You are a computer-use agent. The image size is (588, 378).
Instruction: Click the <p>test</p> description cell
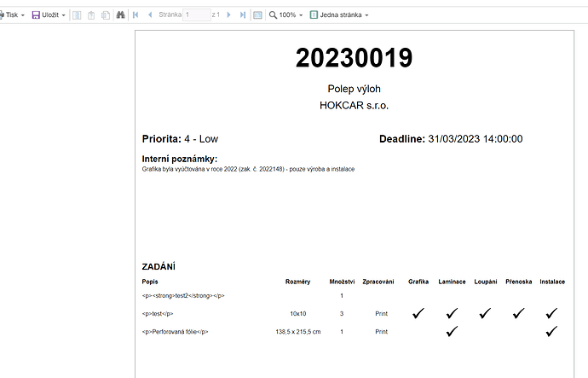point(158,314)
